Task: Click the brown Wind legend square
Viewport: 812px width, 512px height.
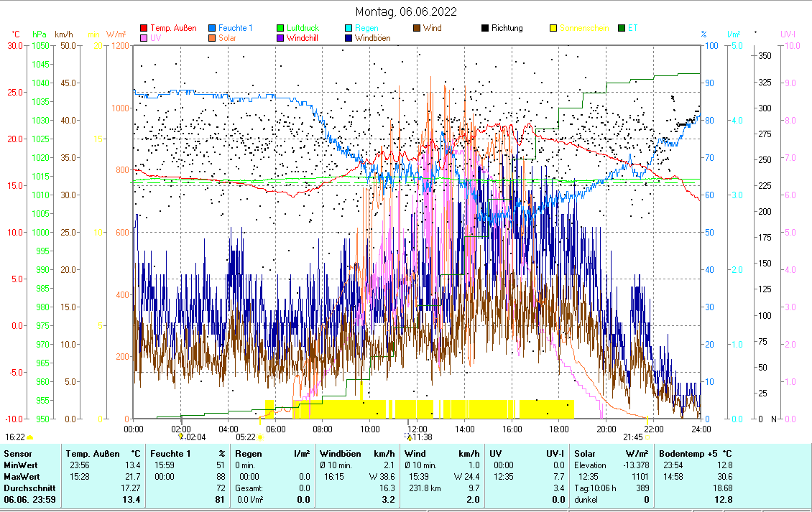Action: click(417, 29)
